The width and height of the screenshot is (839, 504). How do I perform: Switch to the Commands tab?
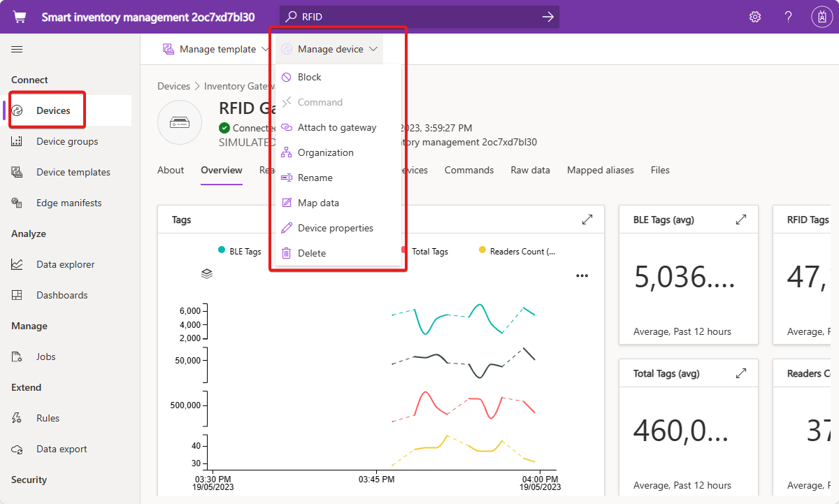pyautogui.click(x=469, y=170)
